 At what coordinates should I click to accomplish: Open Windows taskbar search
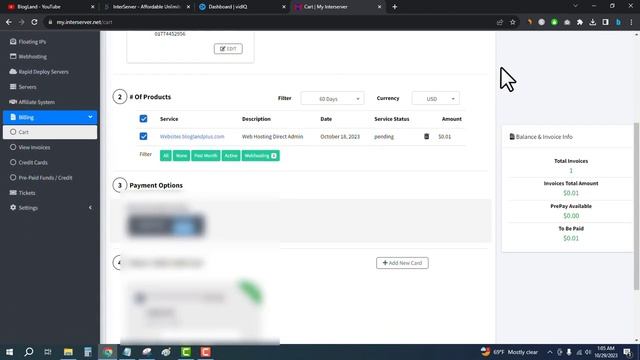coord(29,352)
